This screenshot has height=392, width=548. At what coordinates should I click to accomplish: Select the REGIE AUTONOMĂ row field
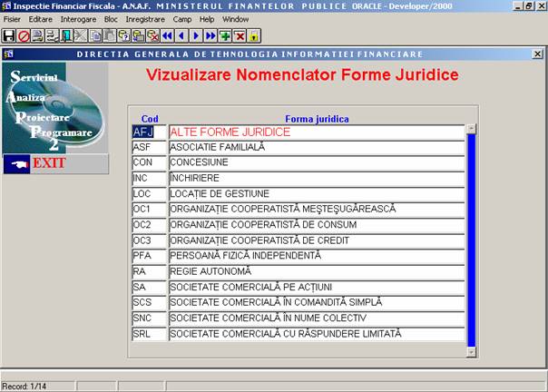(x=316, y=271)
